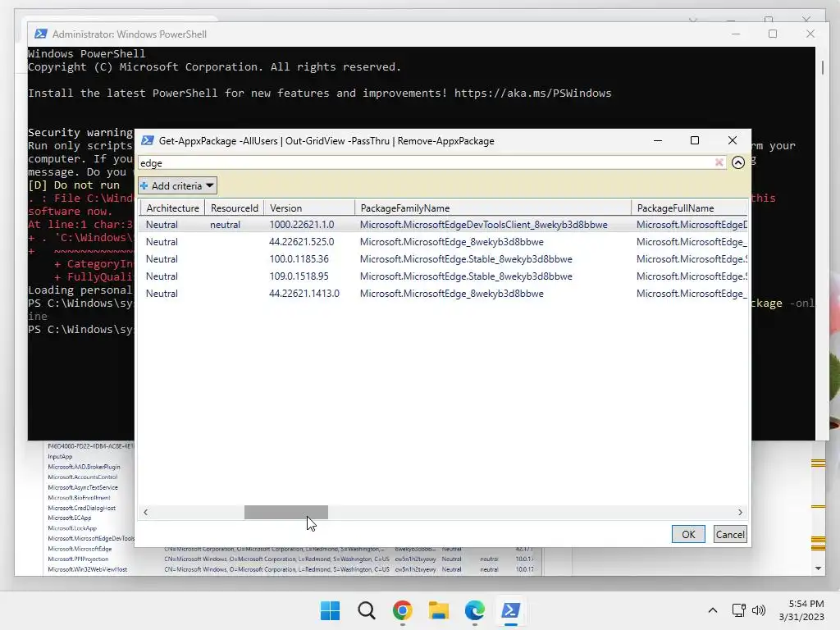Click the grid's right scroll arrow
The image size is (840, 630).
[740, 512]
